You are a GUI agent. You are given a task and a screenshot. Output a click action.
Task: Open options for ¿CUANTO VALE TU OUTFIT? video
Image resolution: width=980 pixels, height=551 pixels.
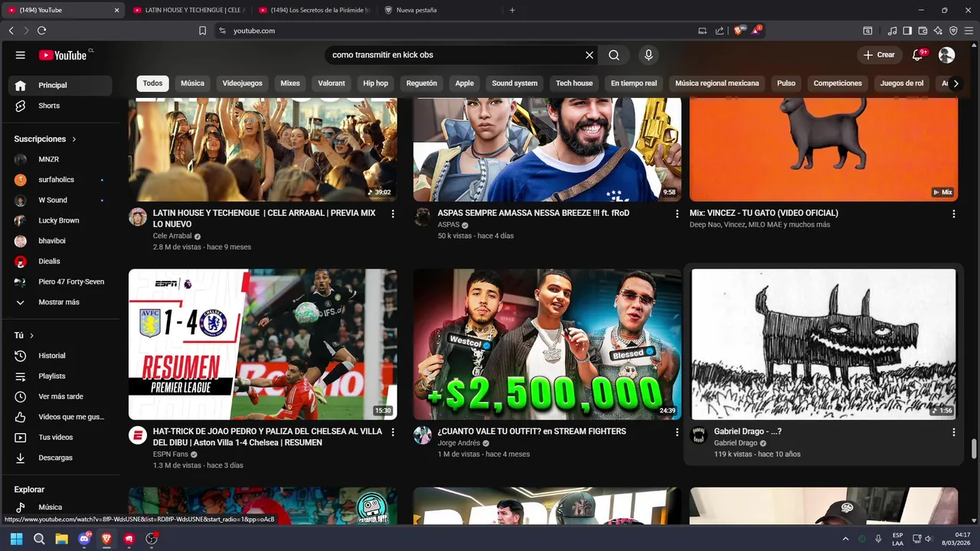677,432
